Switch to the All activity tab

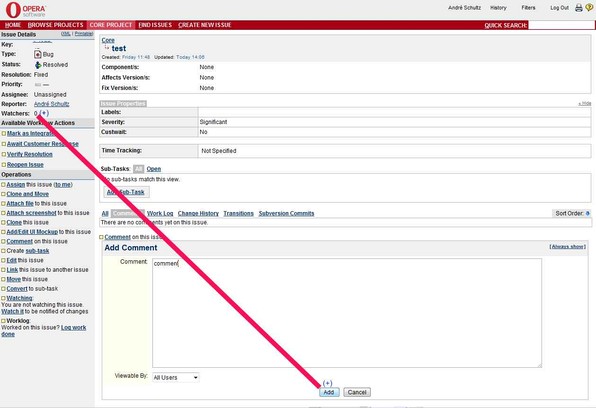(105, 214)
